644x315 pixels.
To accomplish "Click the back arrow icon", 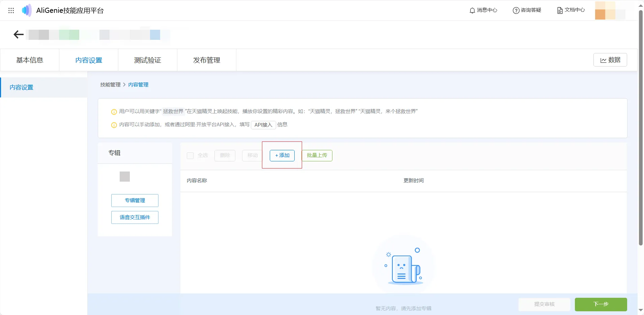I will (19, 34).
